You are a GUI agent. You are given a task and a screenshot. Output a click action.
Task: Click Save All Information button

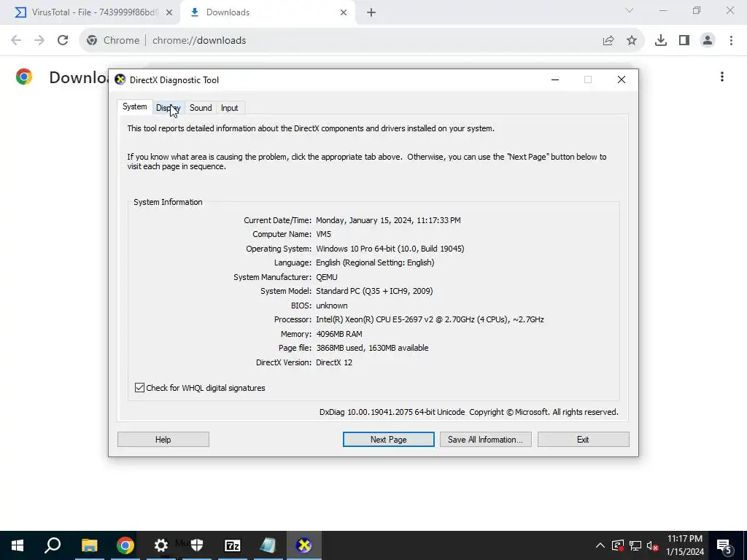(x=485, y=440)
